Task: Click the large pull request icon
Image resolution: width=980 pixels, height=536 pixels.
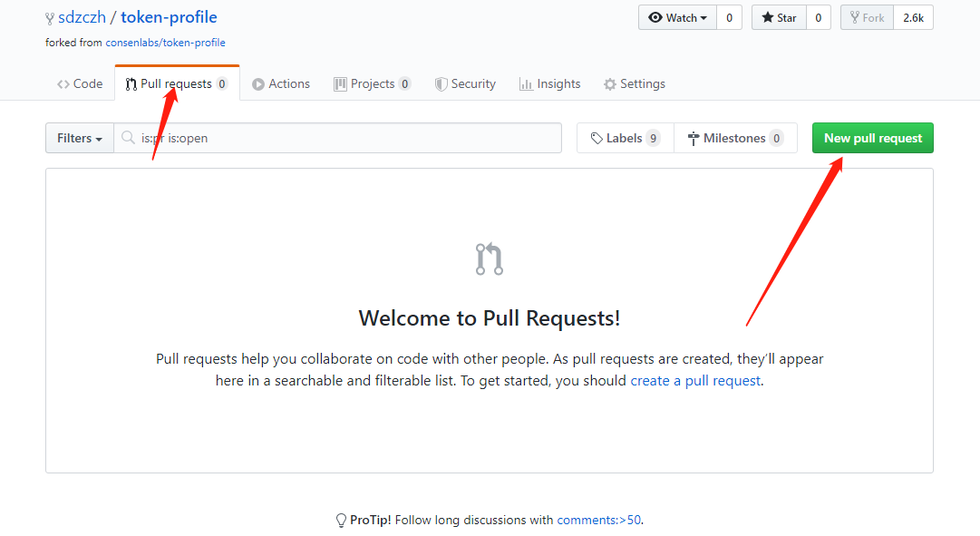Action: 490,259
